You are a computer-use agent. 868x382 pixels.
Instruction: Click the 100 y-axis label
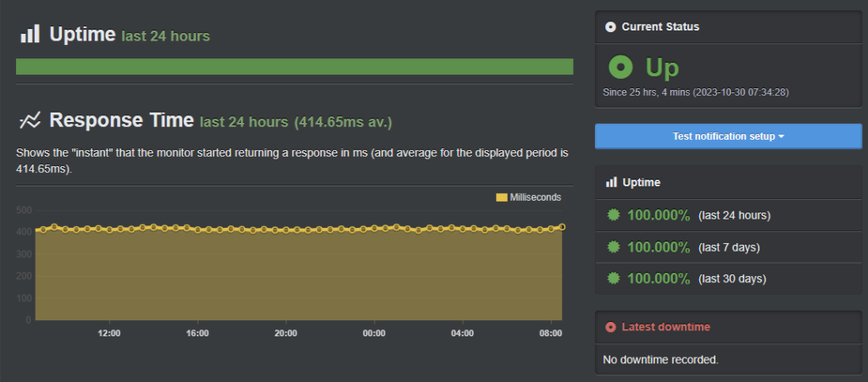tap(24, 298)
